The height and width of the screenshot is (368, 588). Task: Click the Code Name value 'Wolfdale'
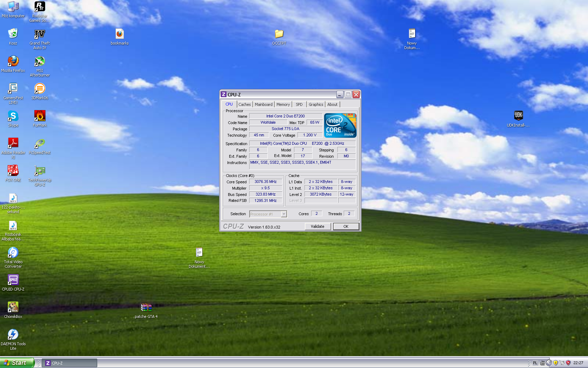click(268, 122)
